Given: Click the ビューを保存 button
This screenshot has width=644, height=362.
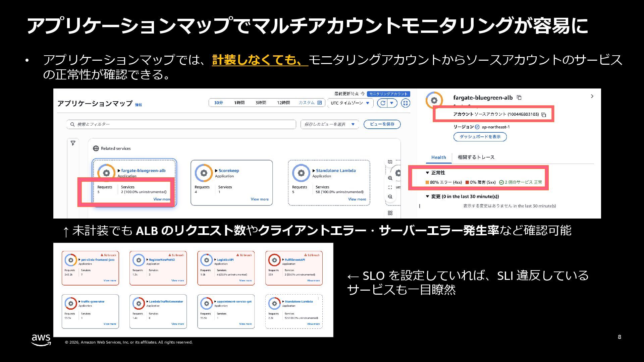Looking at the screenshot, I should pyautogui.click(x=382, y=124).
